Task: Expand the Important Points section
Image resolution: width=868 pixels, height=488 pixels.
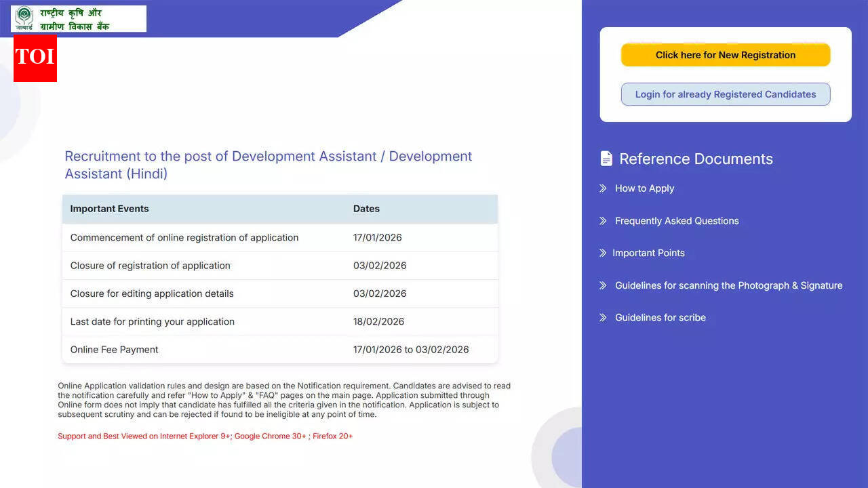Action: (x=648, y=253)
